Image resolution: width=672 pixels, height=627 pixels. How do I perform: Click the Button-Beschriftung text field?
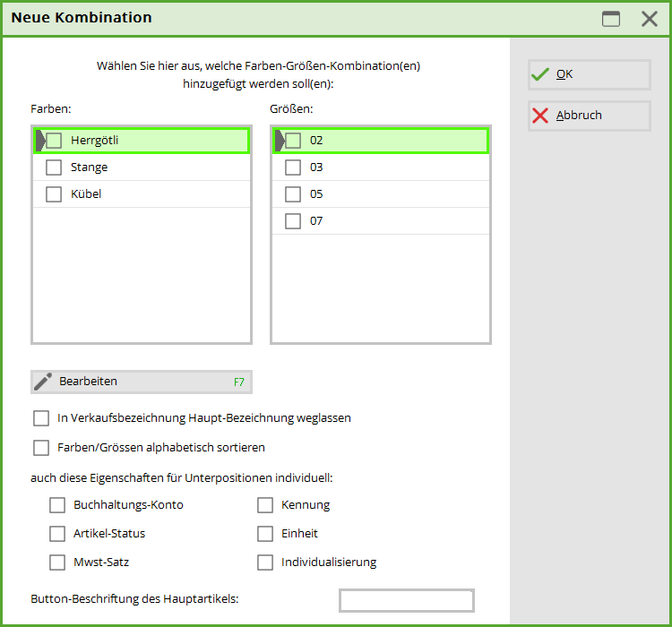[x=406, y=600]
